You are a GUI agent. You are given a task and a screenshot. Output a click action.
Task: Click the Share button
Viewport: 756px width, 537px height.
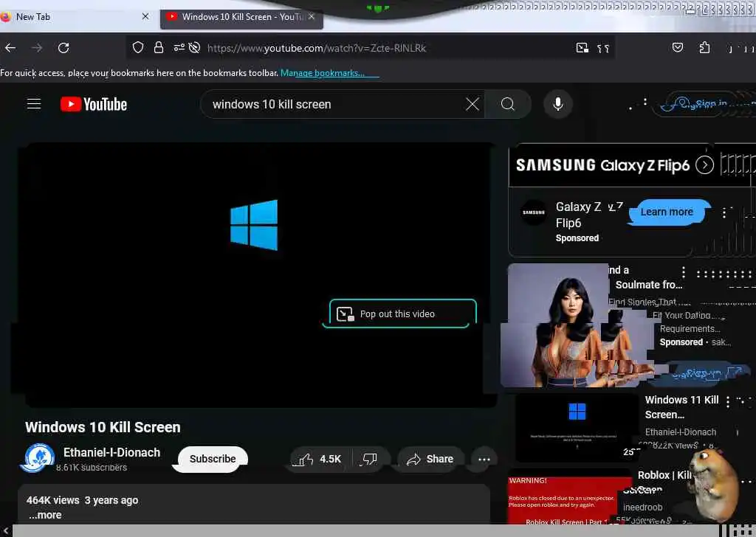(x=431, y=459)
